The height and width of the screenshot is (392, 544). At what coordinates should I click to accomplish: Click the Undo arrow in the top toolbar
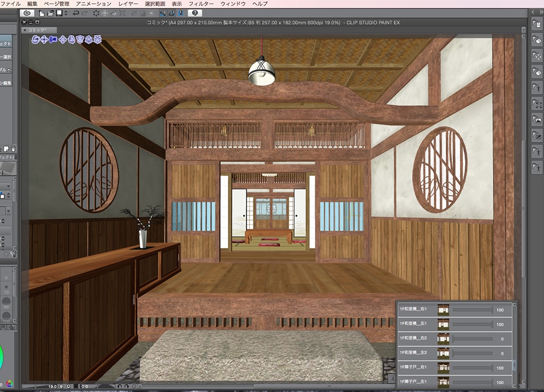tap(76, 14)
